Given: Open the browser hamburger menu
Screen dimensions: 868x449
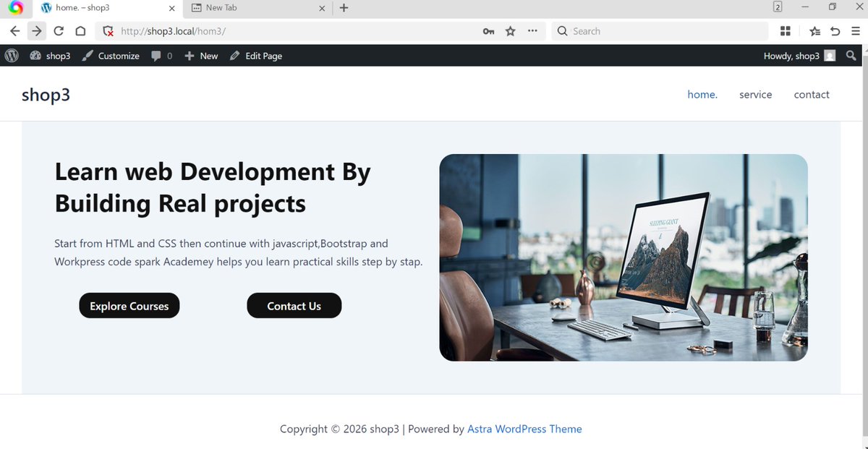Looking at the screenshot, I should click(x=854, y=31).
